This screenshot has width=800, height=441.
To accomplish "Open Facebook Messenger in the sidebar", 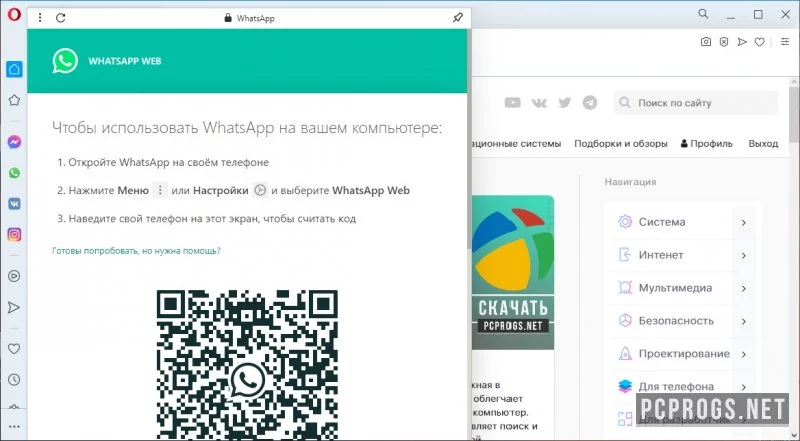I will (14, 141).
